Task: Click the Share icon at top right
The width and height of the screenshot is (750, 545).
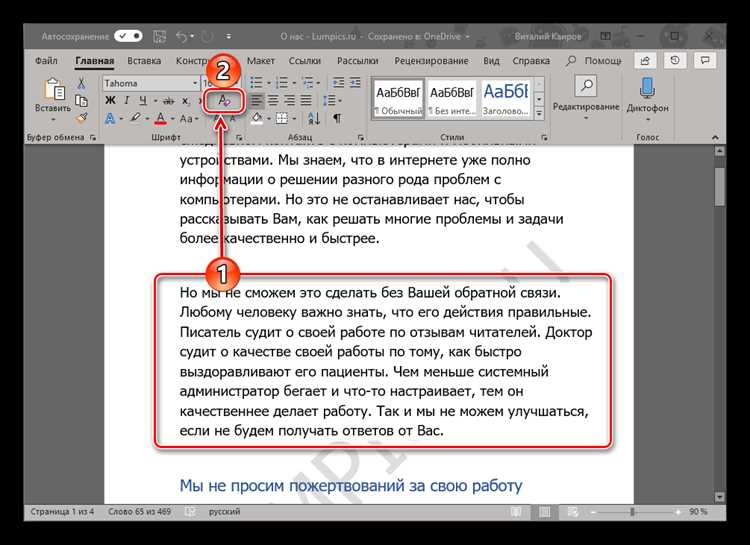Action: [x=645, y=61]
